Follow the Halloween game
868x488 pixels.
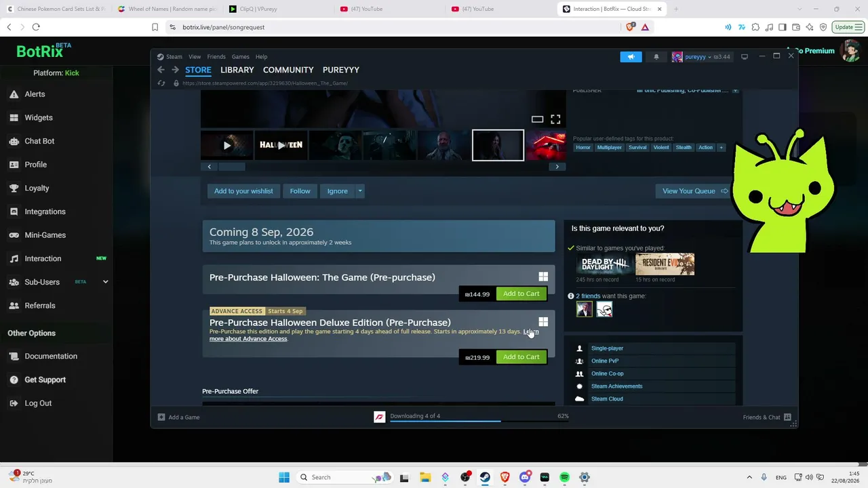300,191
